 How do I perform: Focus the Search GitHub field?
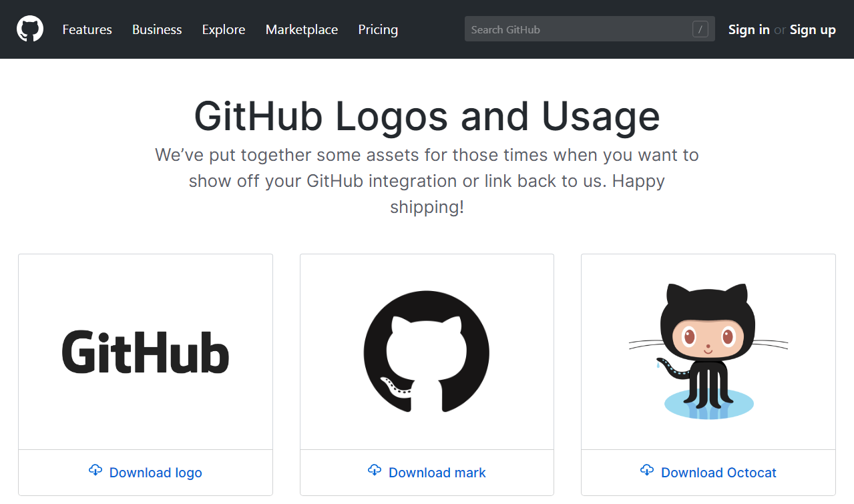590,29
